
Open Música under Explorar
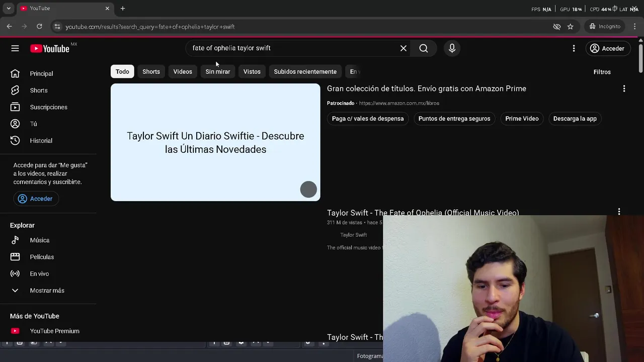point(48,240)
